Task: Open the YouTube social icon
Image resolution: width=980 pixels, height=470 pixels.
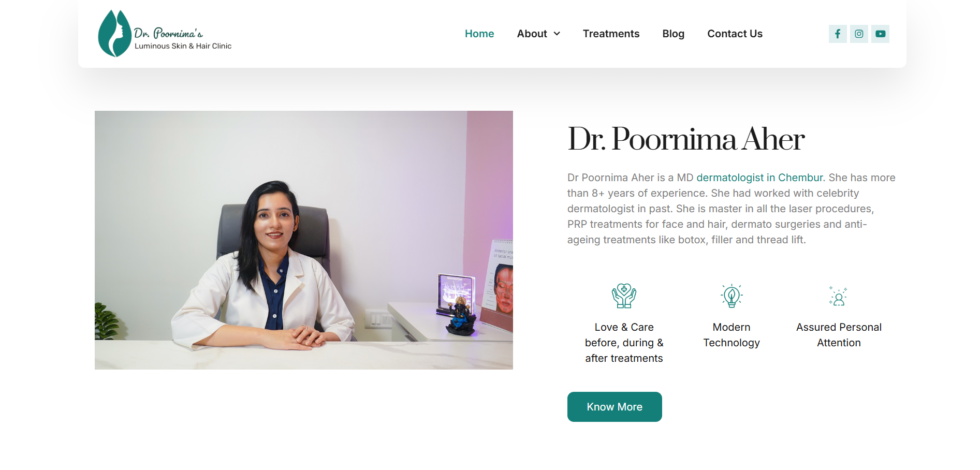Action: pyautogui.click(x=880, y=34)
